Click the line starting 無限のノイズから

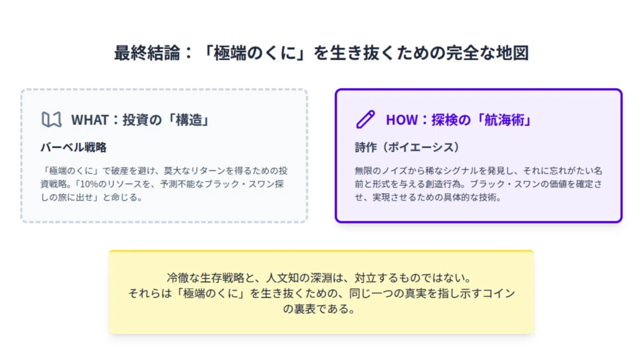tap(478, 171)
